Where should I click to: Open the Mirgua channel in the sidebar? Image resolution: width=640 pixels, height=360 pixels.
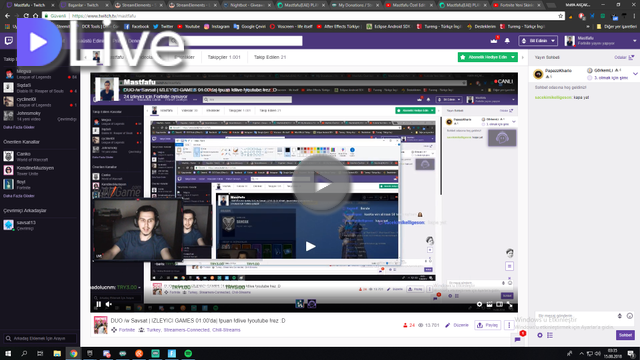tap(40, 74)
